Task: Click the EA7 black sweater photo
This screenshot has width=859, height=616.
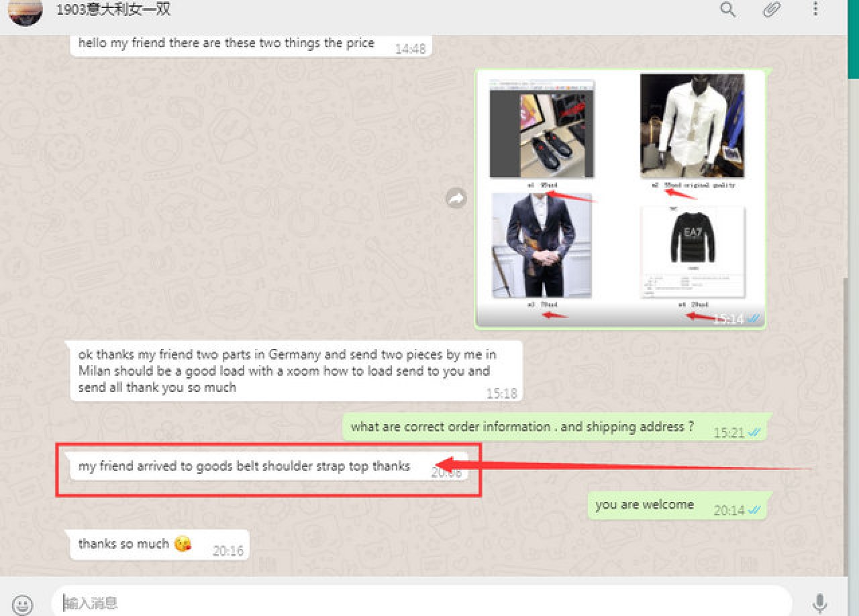Action: coord(693,250)
